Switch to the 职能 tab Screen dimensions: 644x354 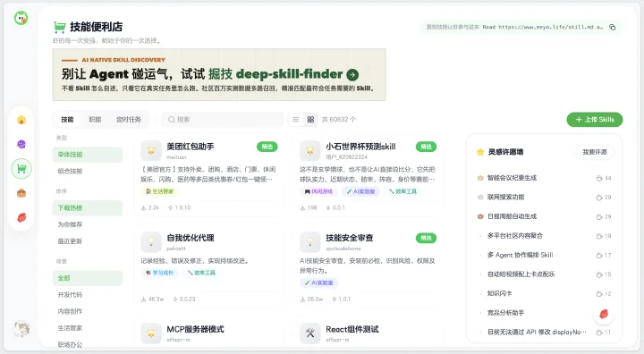[95, 120]
